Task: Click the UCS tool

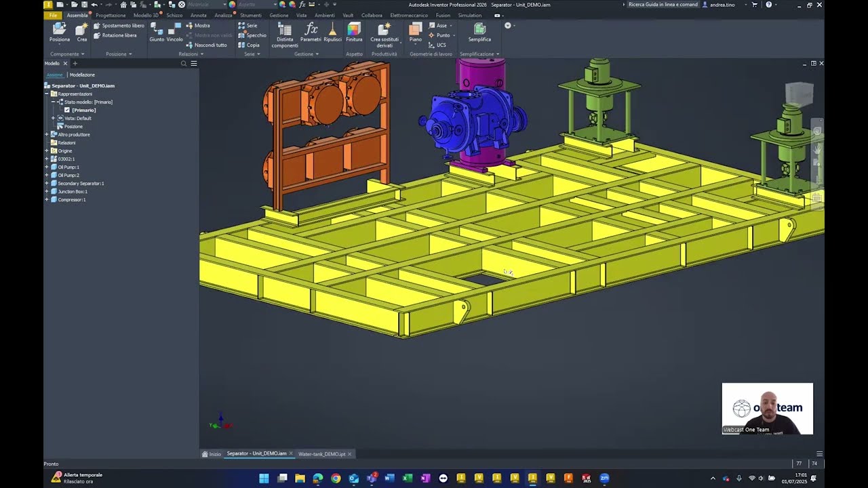Action: pos(437,45)
